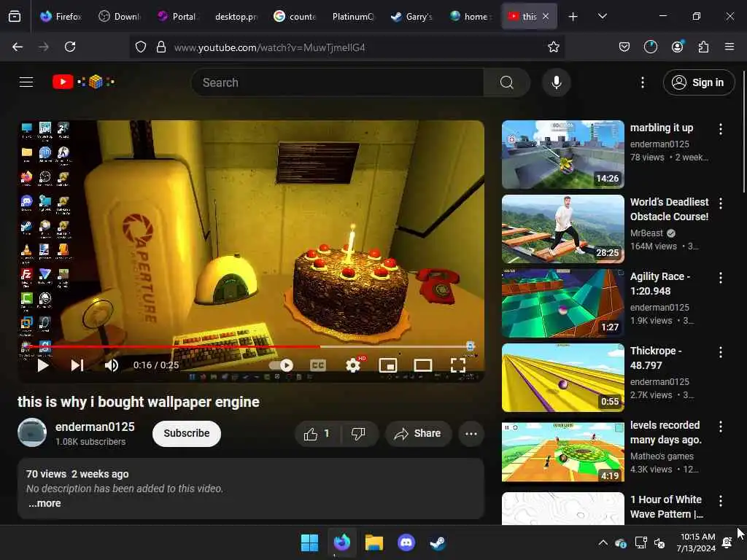Open options for 'levels recorded many days ago'
Image resolution: width=747 pixels, height=560 pixels.
(x=720, y=426)
